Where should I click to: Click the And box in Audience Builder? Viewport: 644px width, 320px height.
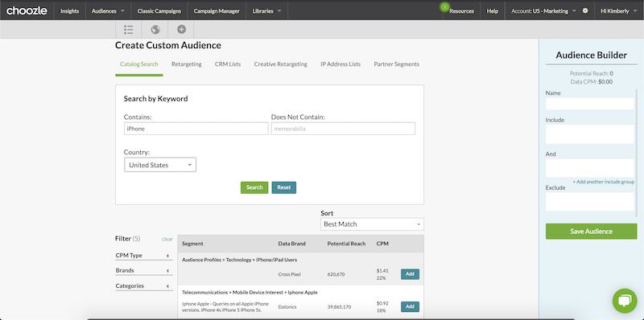590,168
